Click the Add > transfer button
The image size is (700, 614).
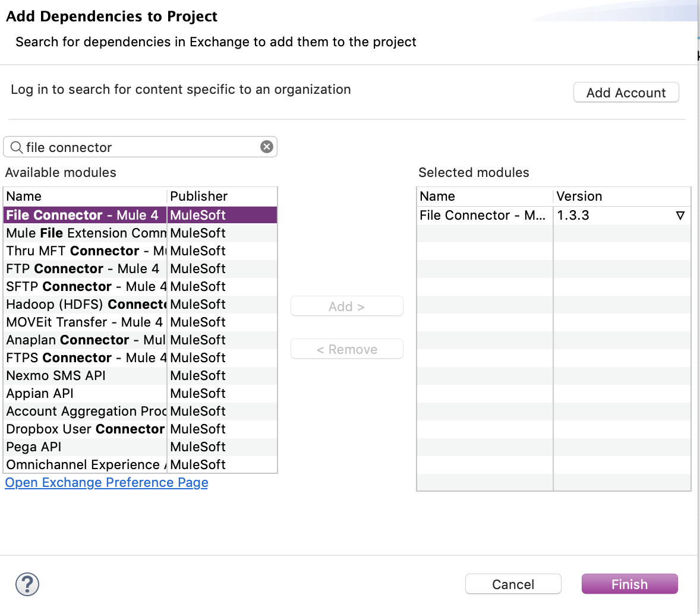coord(346,306)
